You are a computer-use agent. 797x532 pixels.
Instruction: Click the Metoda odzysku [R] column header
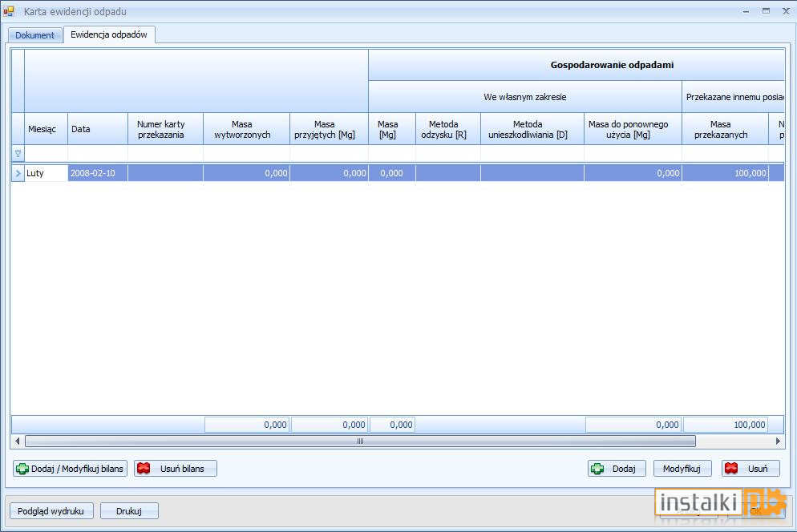pos(447,129)
